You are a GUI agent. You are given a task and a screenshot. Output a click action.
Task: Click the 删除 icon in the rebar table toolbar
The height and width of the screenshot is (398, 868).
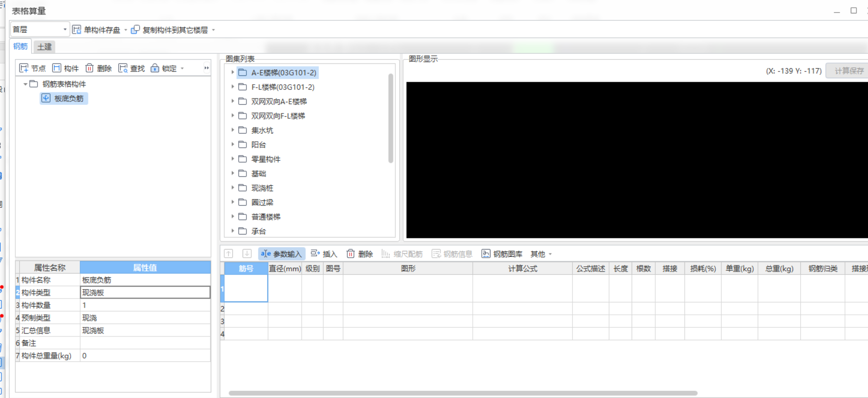click(351, 253)
